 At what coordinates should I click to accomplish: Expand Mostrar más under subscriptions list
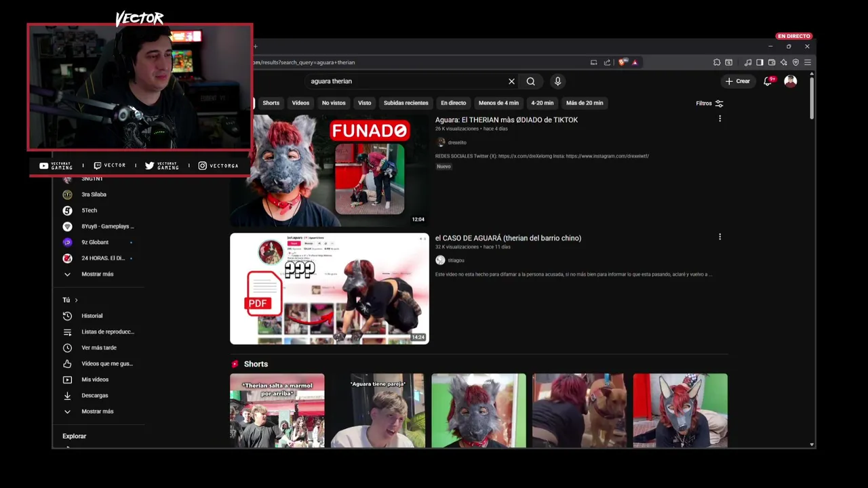pos(98,274)
